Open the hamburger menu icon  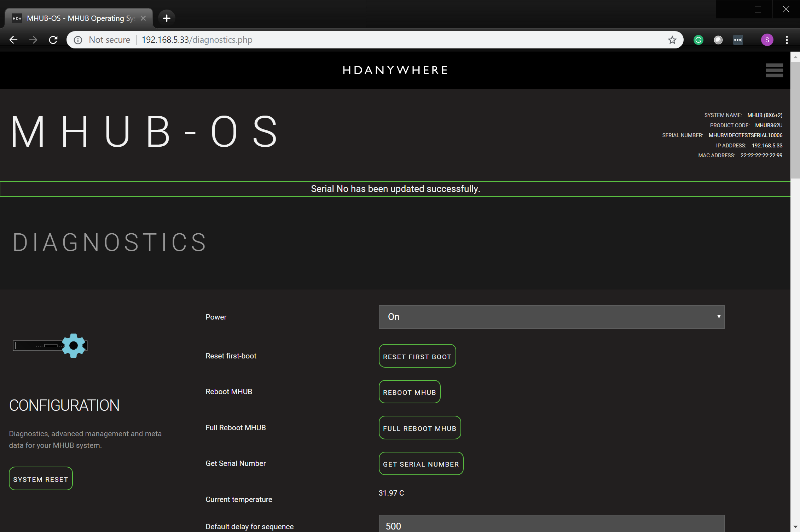[774, 70]
